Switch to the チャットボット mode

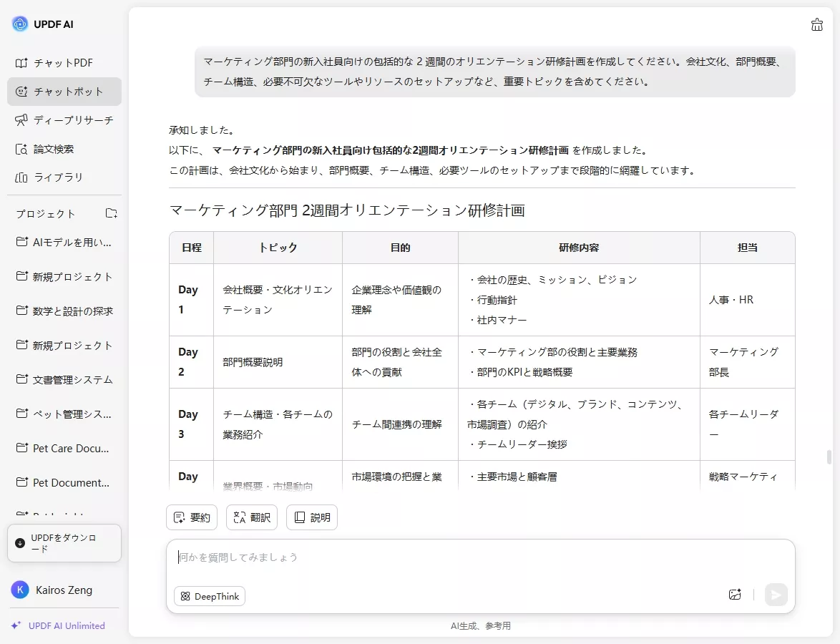tap(67, 92)
